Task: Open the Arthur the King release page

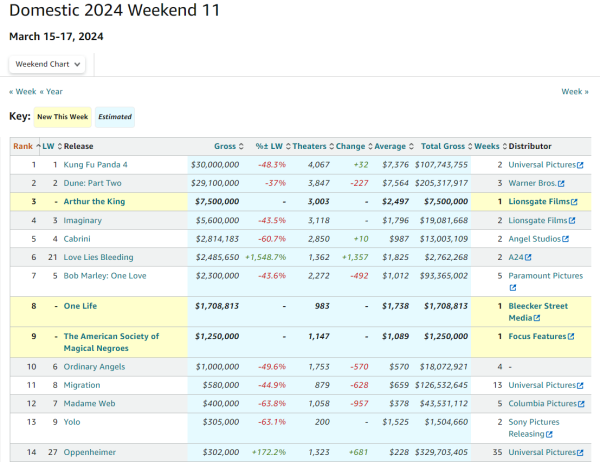Action: (x=94, y=201)
